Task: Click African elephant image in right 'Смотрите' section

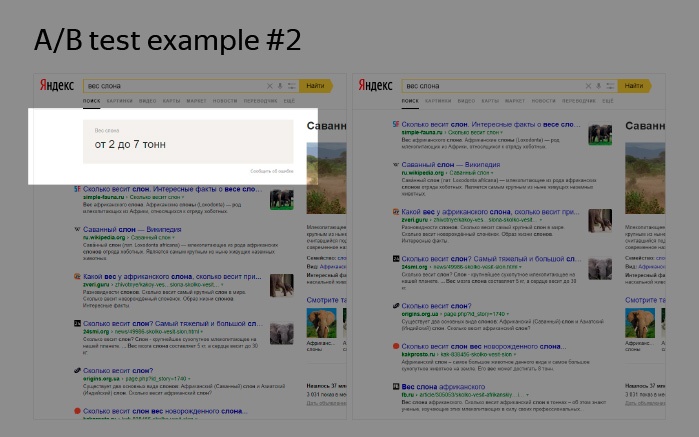Action: pyautogui.click(x=640, y=323)
